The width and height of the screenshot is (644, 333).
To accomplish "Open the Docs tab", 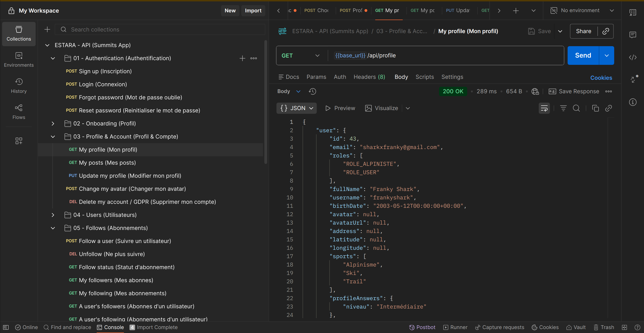I will (x=289, y=77).
